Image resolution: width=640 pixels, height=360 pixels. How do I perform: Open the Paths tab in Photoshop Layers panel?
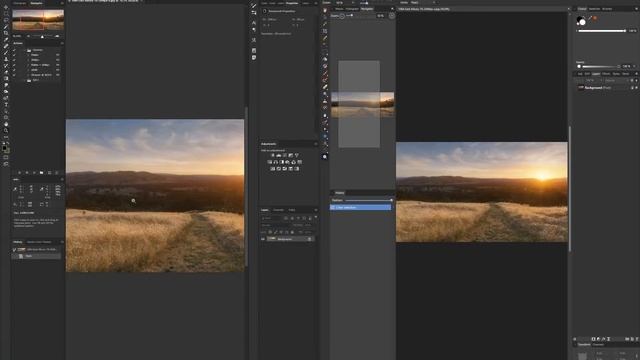[x=291, y=210]
